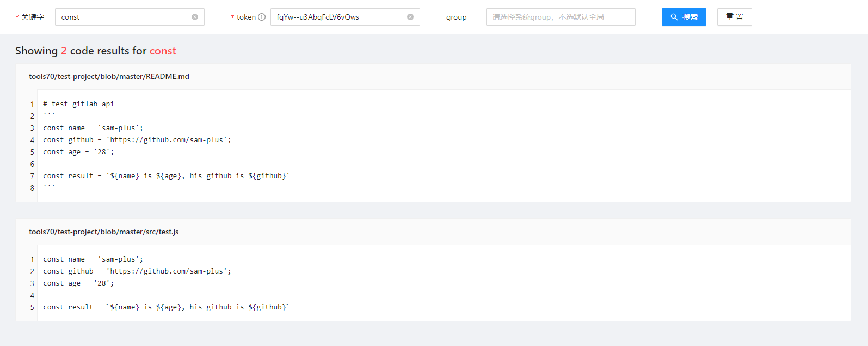
Task: Open the README.md file path link
Action: (109, 76)
